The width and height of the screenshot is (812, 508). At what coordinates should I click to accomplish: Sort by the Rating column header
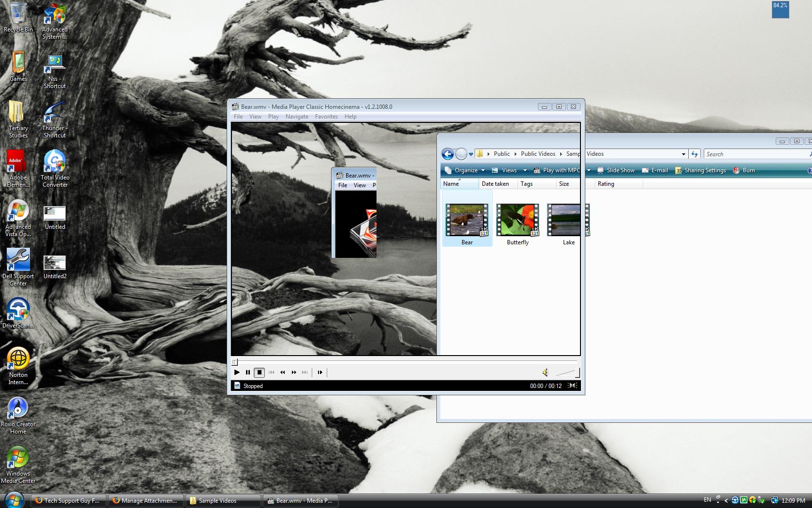click(618, 184)
